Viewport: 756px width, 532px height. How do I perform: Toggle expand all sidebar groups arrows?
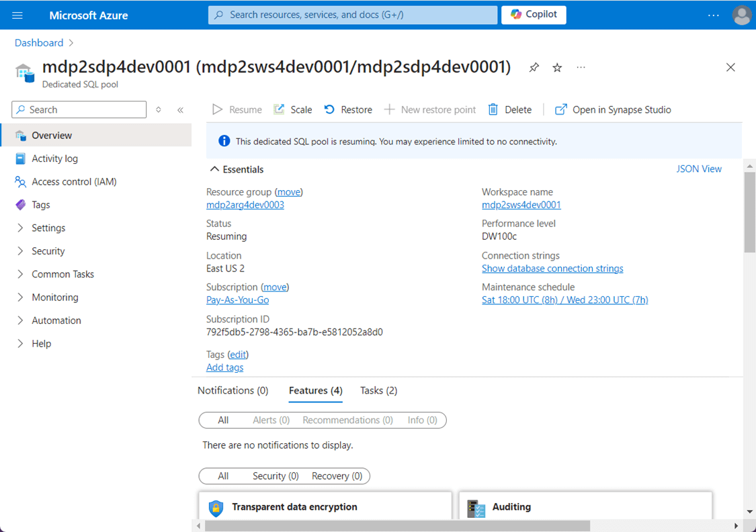pos(158,110)
